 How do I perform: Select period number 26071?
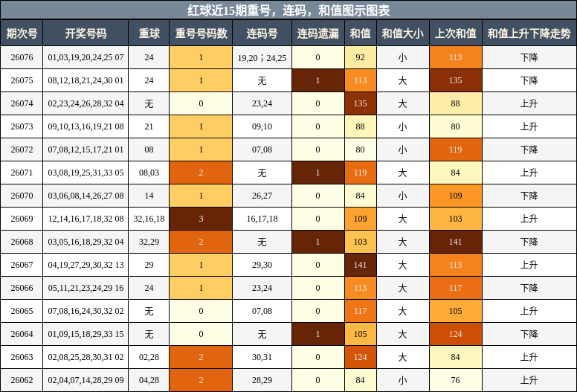click(x=22, y=173)
